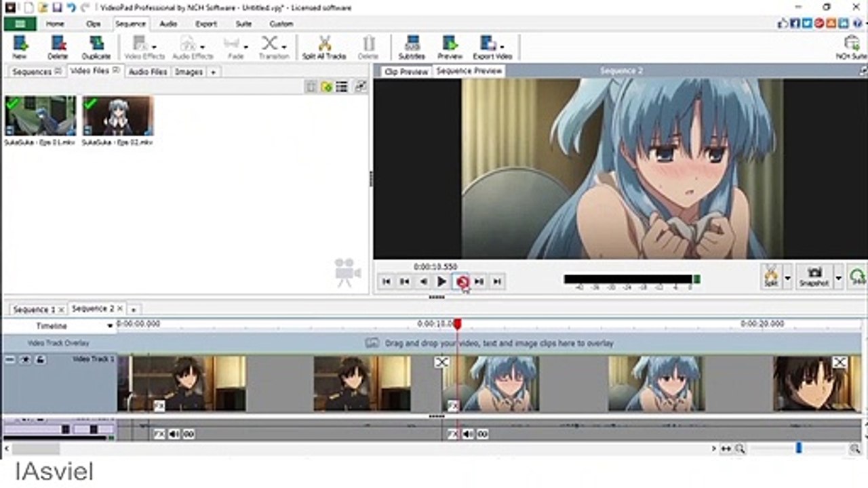Open the Video Effects dropdown

point(155,47)
